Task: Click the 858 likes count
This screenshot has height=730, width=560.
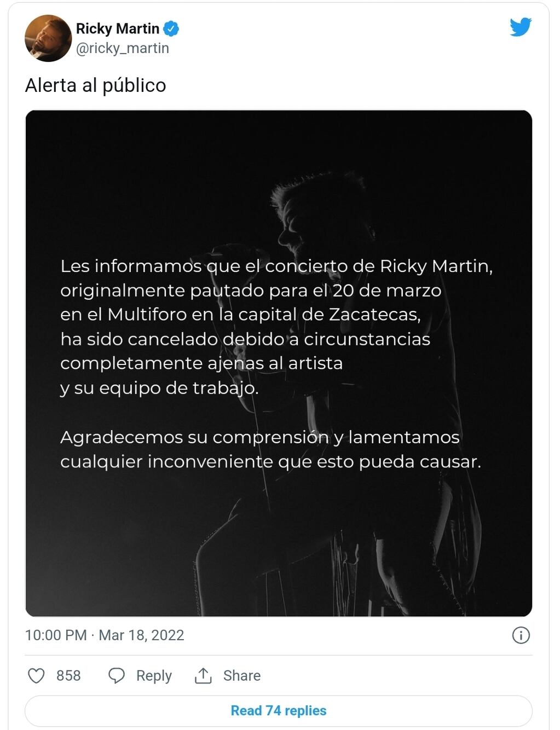Action: [x=68, y=676]
